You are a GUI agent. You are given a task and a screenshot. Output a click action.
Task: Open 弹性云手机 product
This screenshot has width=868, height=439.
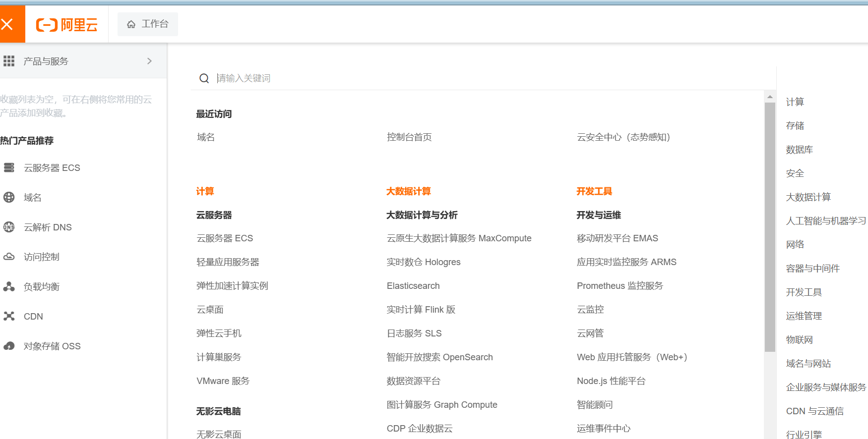(219, 333)
